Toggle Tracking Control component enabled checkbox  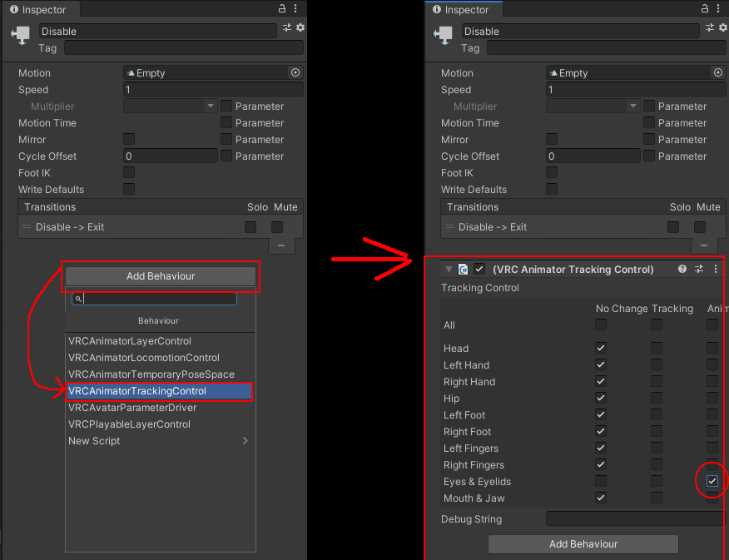tap(479, 269)
